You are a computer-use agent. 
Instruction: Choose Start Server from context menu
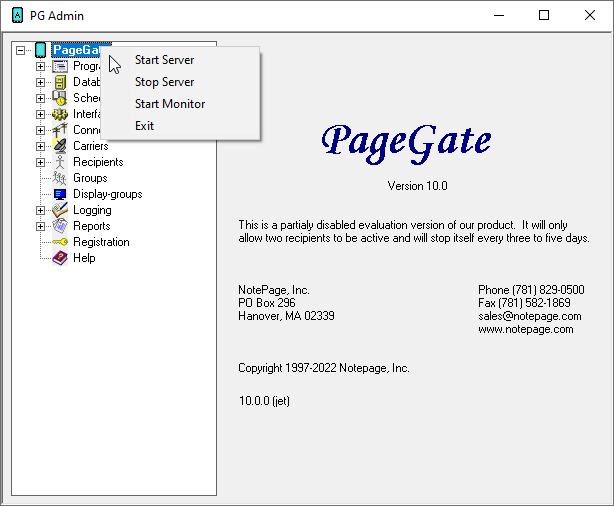click(180, 60)
